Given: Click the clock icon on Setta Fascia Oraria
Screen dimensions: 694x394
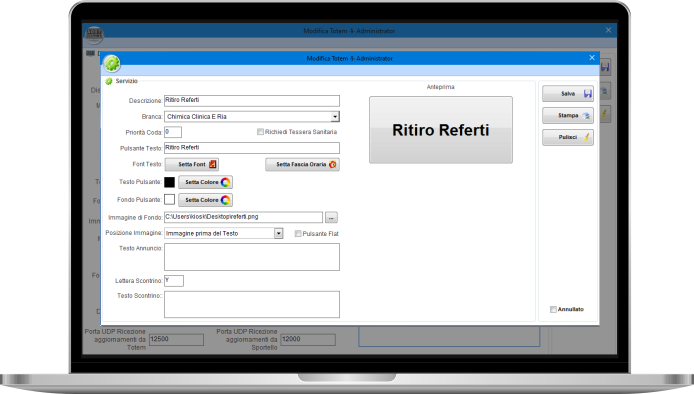Looking at the screenshot, I should [332, 164].
